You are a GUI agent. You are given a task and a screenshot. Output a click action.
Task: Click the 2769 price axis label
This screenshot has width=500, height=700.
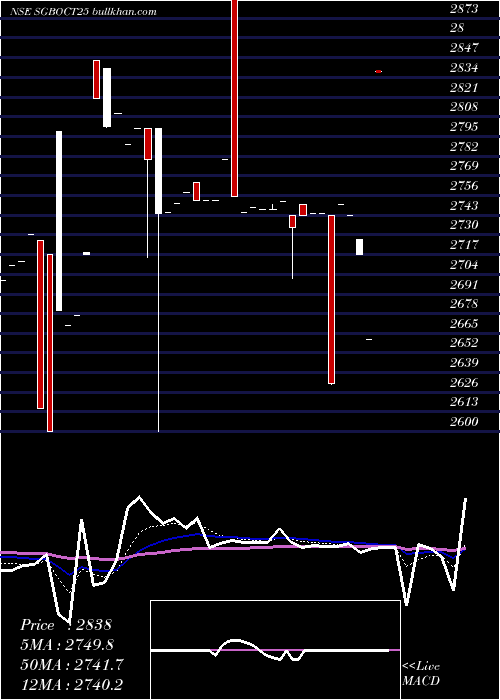point(464,166)
